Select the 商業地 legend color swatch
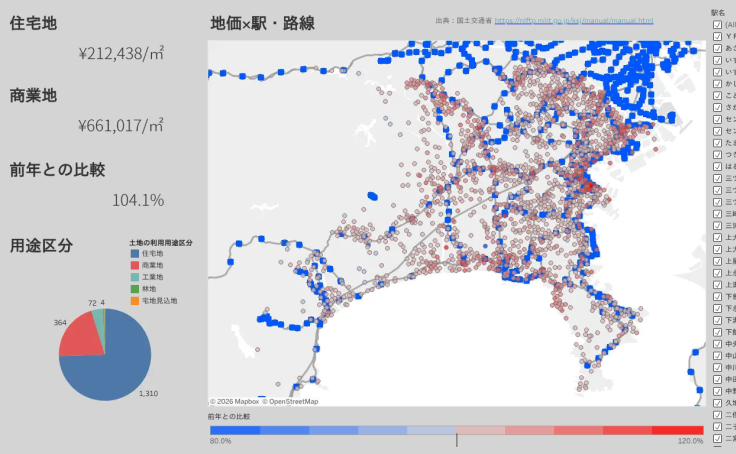 tap(135, 265)
